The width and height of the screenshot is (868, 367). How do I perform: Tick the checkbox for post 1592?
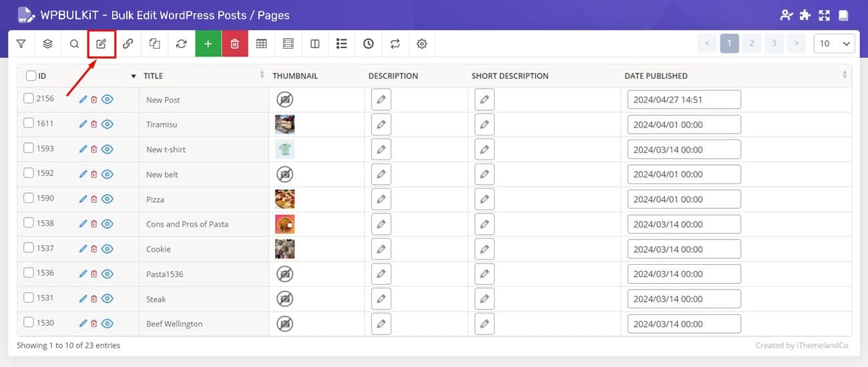pos(29,173)
